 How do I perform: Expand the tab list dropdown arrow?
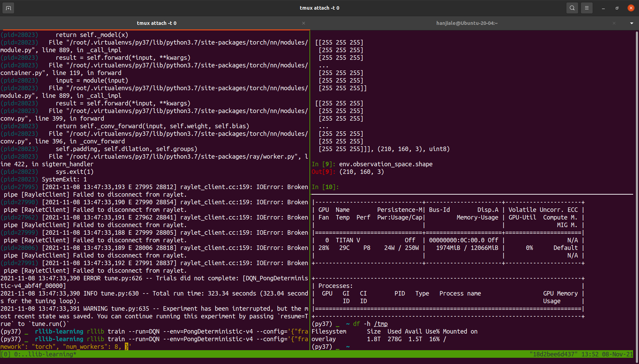pyautogui.click(x=632, y=23)
